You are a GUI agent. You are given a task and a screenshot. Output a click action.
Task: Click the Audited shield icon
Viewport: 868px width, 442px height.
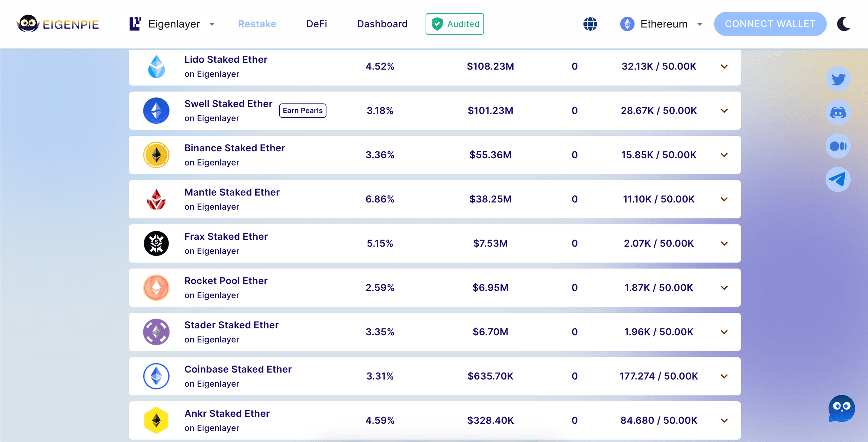[437, 24]
